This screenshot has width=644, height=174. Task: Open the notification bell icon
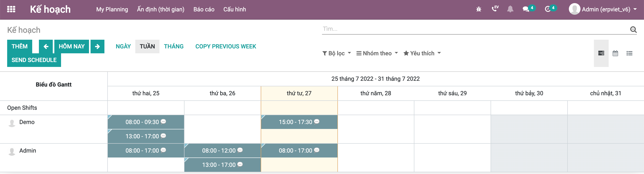(x=510, y=9)
